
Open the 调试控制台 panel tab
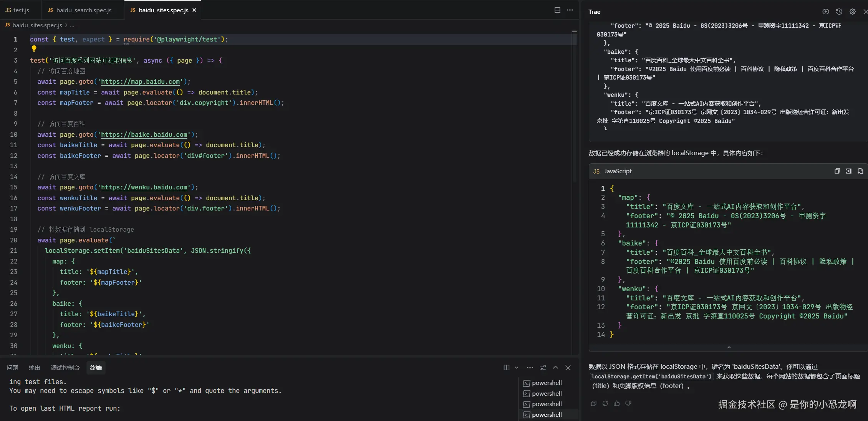[x=65, y=368]
